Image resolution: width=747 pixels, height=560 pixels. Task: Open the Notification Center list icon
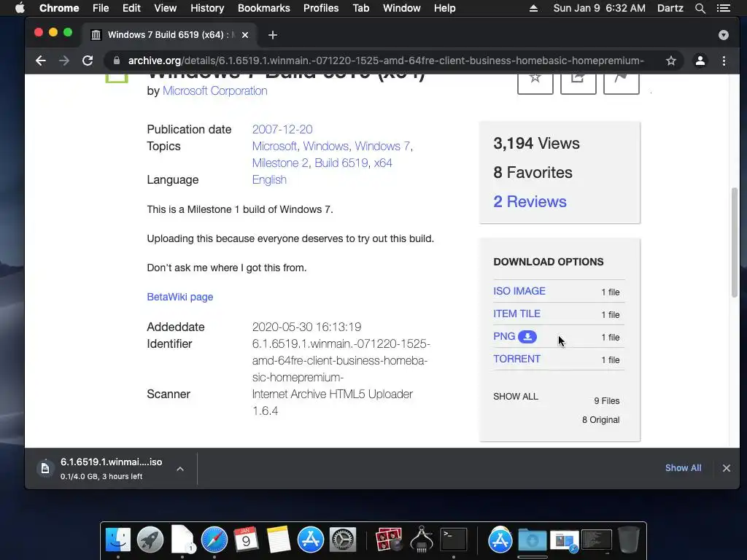pyautogui.click(x=724, y=8)
